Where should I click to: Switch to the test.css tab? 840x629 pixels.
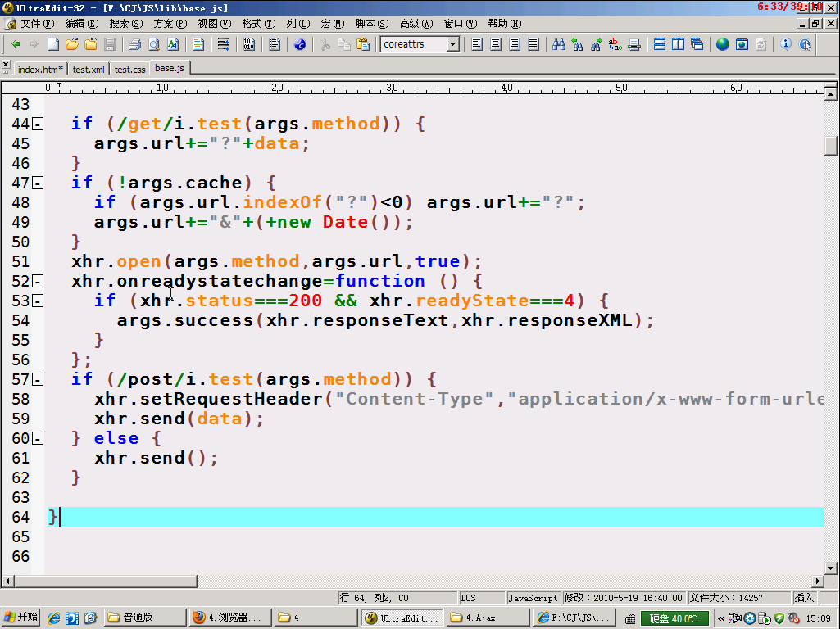tap(129, 70)
